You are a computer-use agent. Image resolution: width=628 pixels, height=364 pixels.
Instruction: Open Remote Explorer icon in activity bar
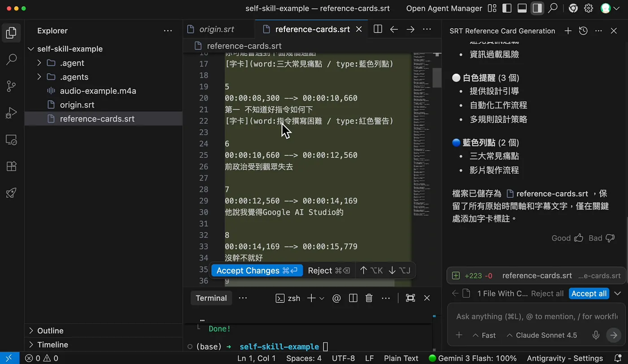click(11, 140)
